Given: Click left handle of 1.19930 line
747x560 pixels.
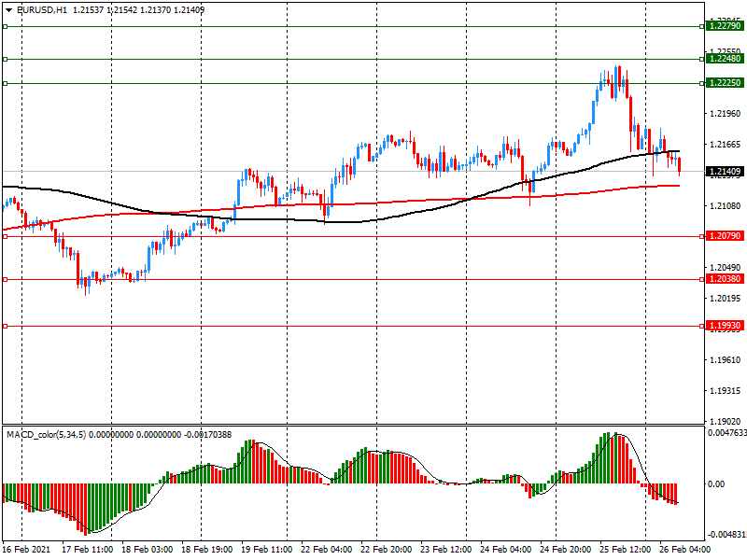Looking at the screenshot, I should 6,326.
